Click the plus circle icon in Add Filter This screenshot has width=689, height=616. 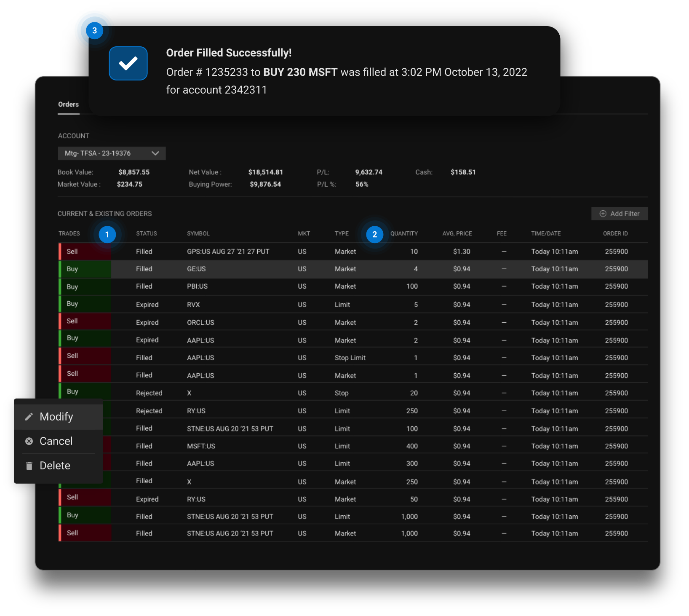pyautogui.click(x=603, y=214)
